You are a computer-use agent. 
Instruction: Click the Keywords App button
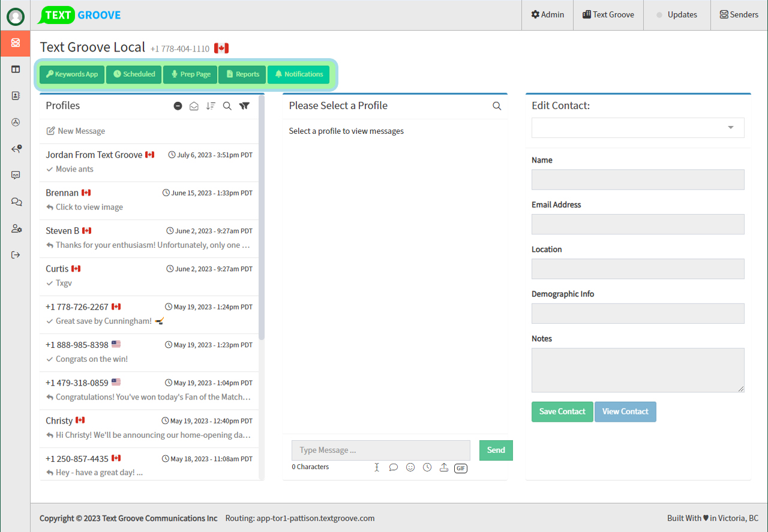[72, 74]
